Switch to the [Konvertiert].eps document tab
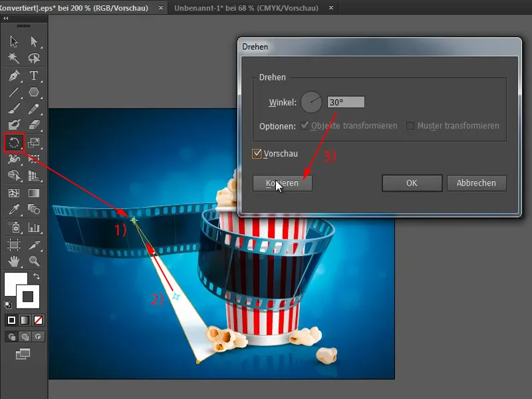 click(x=74, y=8)
